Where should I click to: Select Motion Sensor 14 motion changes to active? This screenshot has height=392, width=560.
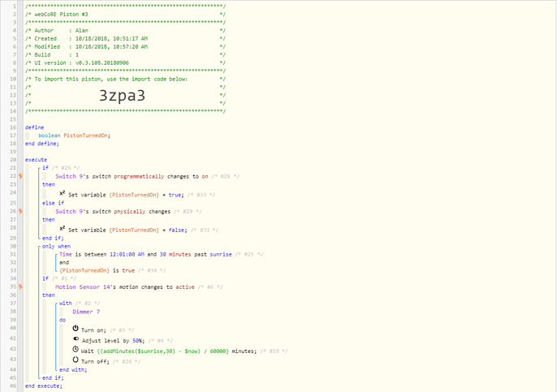pyautogui.click(x=125, y=287)
